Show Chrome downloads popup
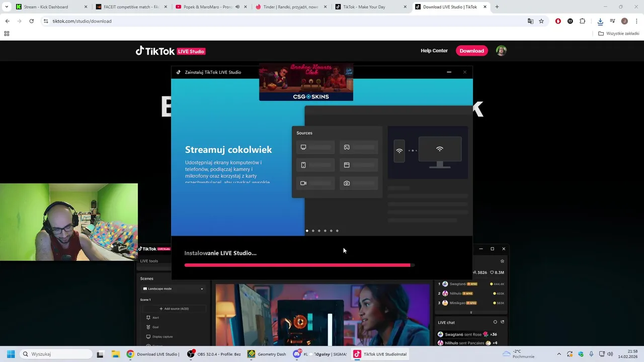This screenshot has width=644, height=362. pyautogui.click(x=600, y=21)
